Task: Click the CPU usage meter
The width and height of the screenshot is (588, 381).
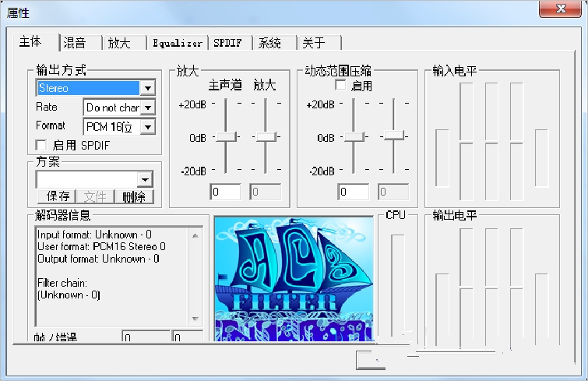Action: (397, 285)
